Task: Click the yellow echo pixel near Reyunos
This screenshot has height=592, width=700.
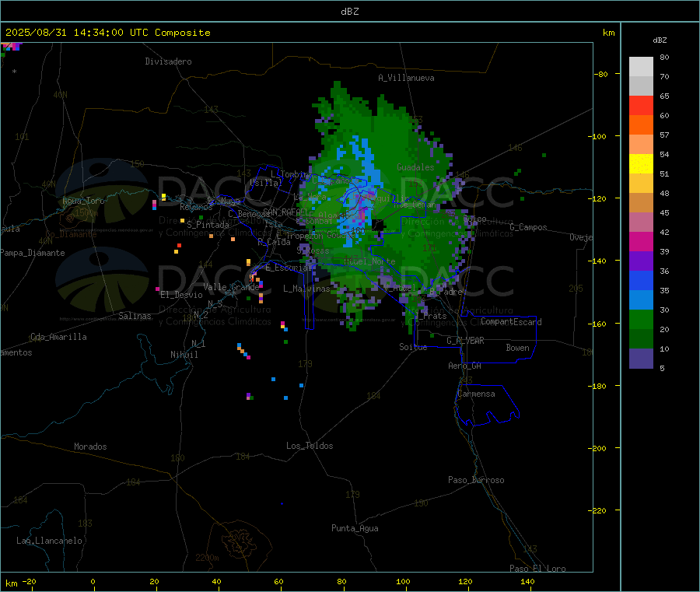Action: point(163,197)
